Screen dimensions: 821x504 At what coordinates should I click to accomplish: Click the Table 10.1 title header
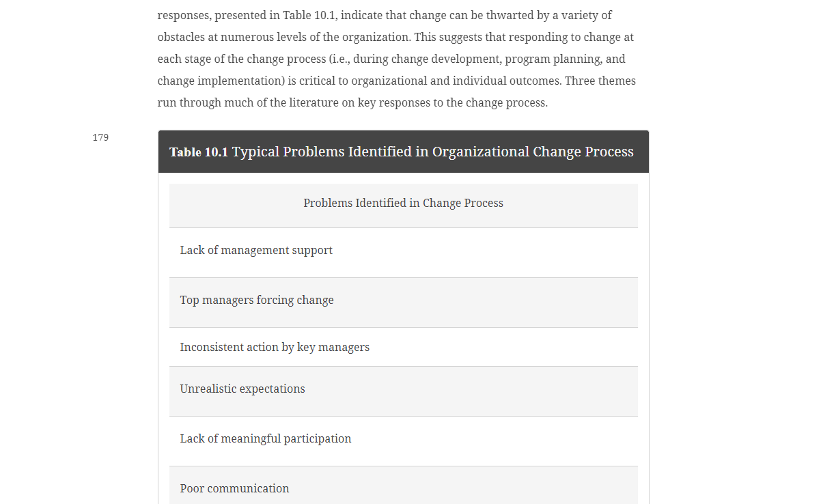(403, 152)
